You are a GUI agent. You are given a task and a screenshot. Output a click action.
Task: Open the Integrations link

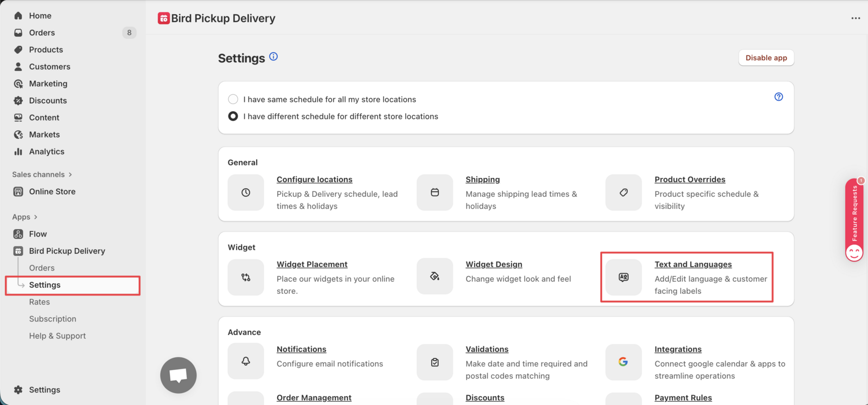pos(678,349)
